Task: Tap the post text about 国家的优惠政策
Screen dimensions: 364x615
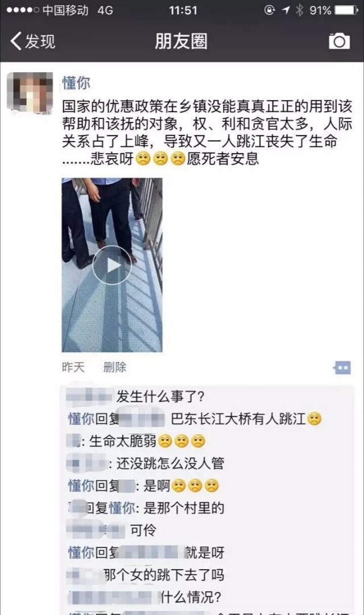Action: (207, 133)
